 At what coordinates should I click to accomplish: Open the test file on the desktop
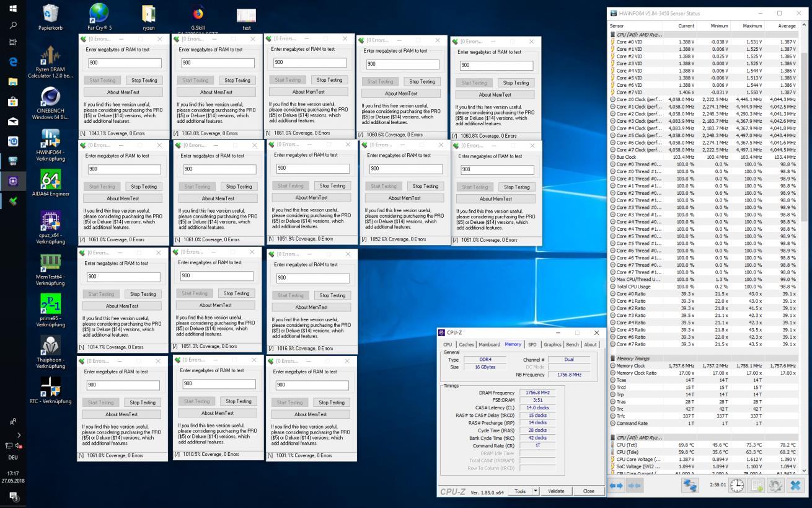pyautogui.click(x=246, y=19)
